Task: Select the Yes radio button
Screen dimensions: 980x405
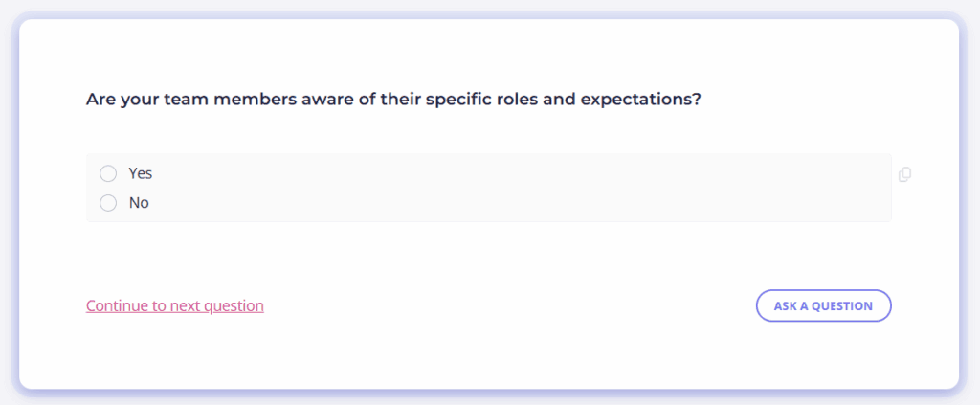Action: (x=108, y=173)
